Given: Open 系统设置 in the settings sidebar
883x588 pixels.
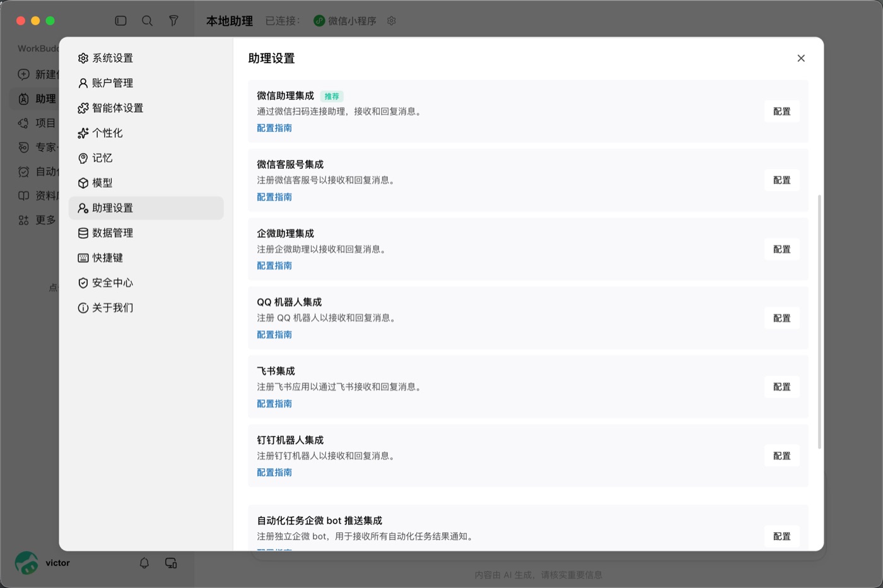Looking at the screenshot, I should click(146, 58).
